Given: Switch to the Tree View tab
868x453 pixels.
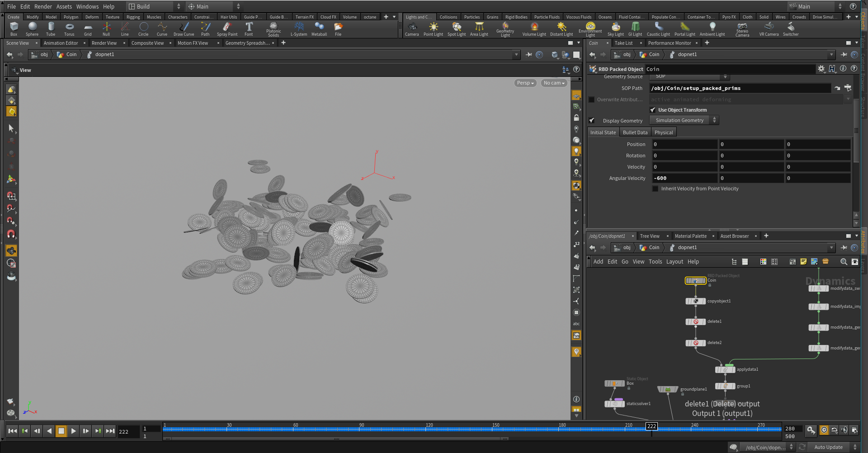Looking at the screenshot, I should [649, 236].
